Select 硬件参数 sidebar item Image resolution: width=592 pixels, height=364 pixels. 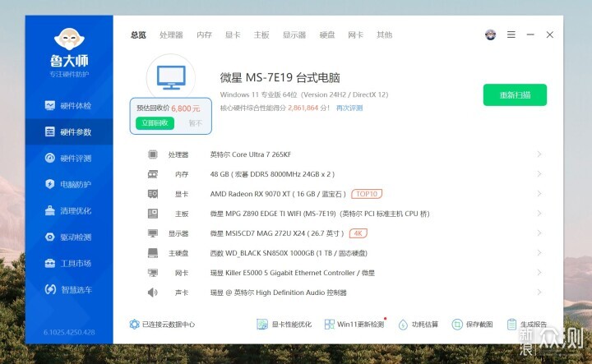pos(69,131)
